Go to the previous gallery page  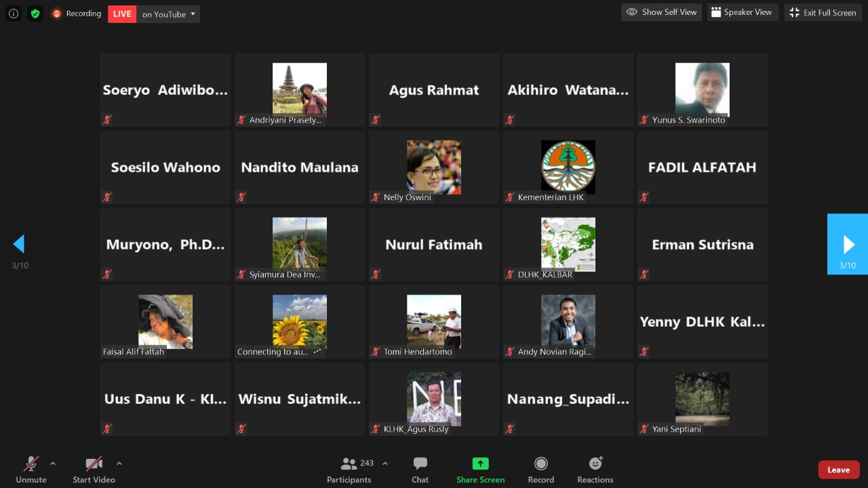click(20, 244)
